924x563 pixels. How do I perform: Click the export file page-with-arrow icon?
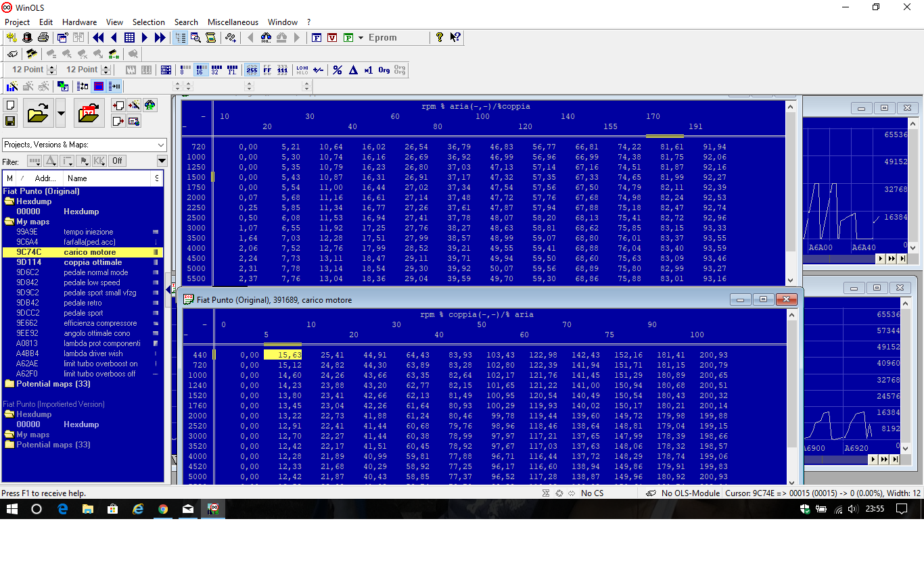118,121
